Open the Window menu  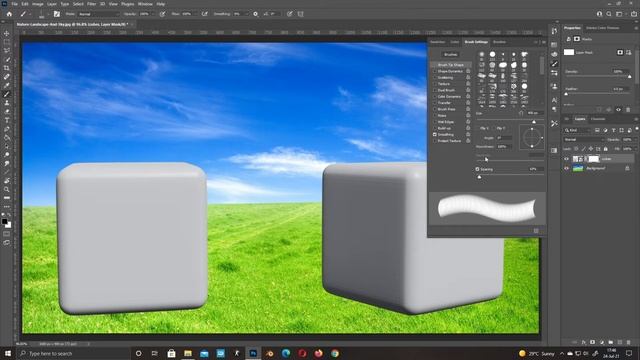pos(145,4)
